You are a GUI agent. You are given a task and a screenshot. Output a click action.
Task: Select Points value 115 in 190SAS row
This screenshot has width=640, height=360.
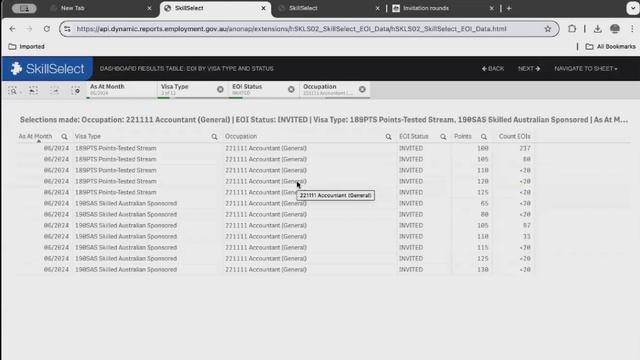coord(483,247)
